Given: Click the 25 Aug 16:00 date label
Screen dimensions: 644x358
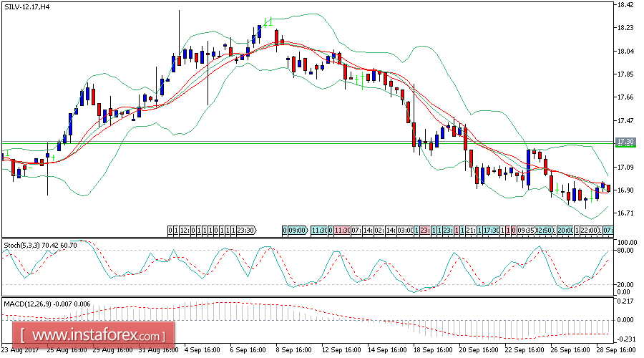Looking at the screenshot, I should pos(67,350).
